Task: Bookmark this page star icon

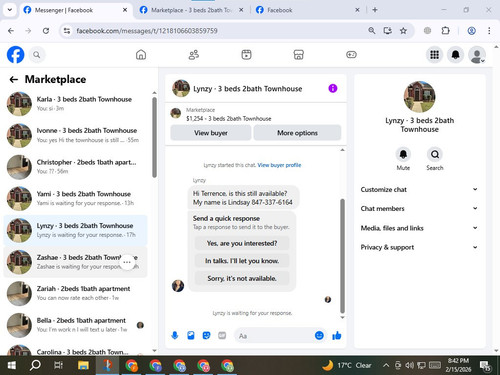Action: tap(403, 31)
